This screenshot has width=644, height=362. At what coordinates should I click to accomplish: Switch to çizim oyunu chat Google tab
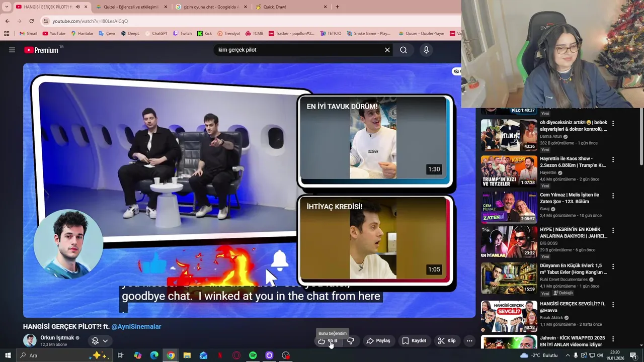pos(211,7)
